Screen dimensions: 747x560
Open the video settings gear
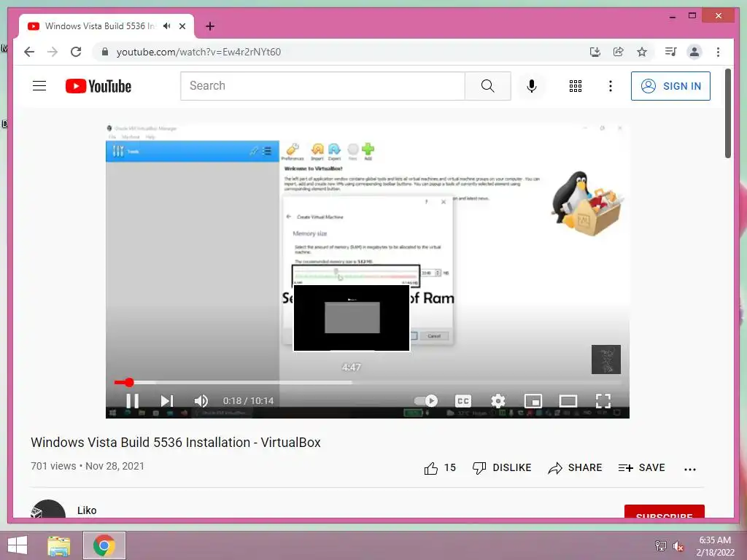tap(498, 401)
